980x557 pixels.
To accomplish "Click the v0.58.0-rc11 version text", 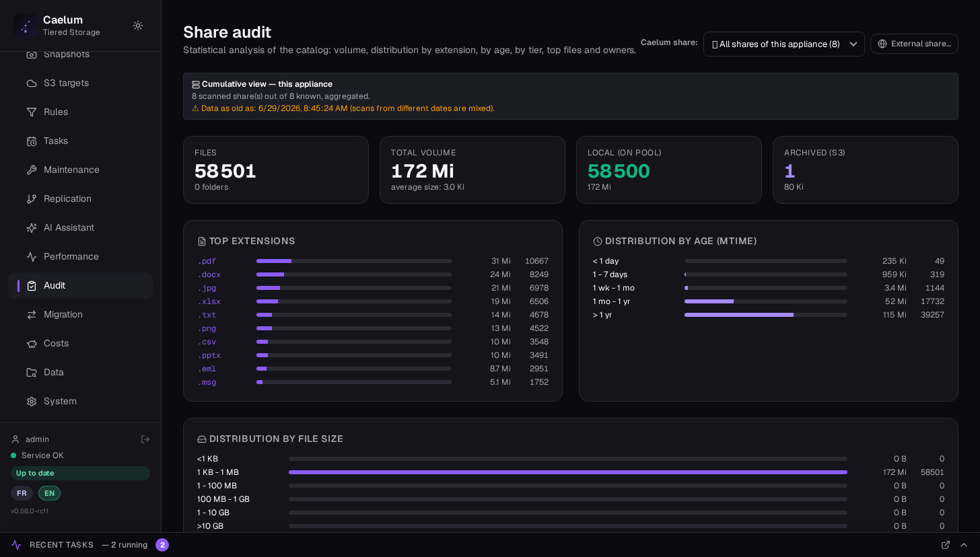I will 30,511.
